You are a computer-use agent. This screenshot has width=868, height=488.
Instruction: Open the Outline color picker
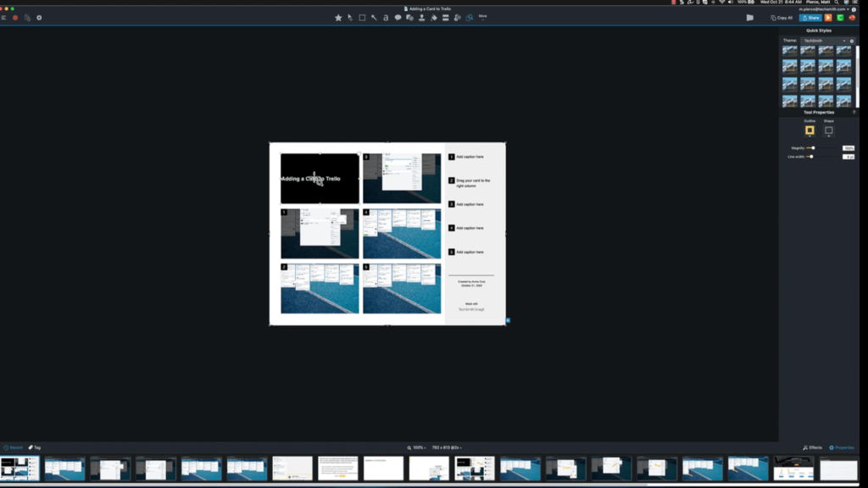pyautogui.click(x=810, y=130)
